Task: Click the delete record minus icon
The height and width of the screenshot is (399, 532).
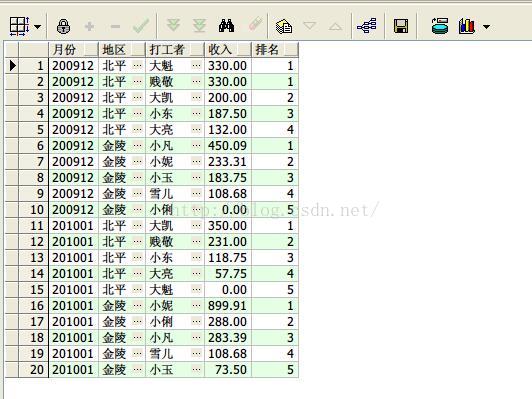Action: point(115,26)
